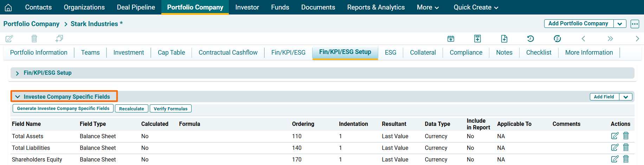Screen dimensions: 644x165
Task: Go to the next record arrow
Action: coord(637,39)
